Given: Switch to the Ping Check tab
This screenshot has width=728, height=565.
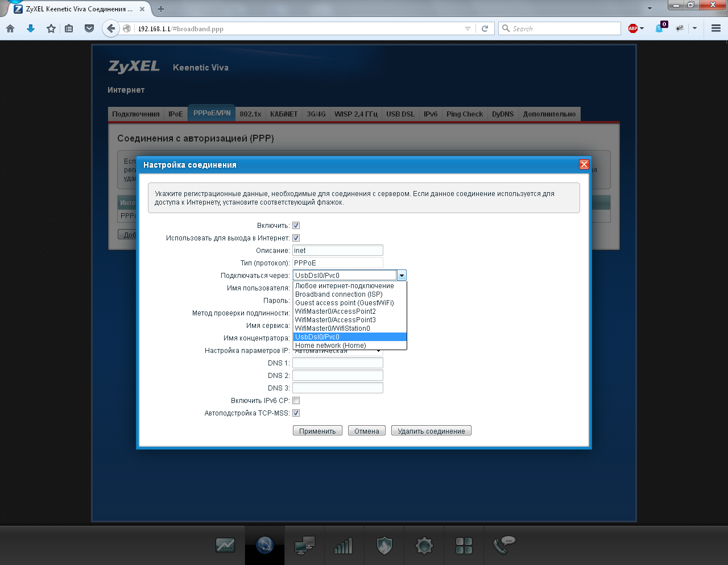Looking at the screenshot, I should (x=465, y=114).
